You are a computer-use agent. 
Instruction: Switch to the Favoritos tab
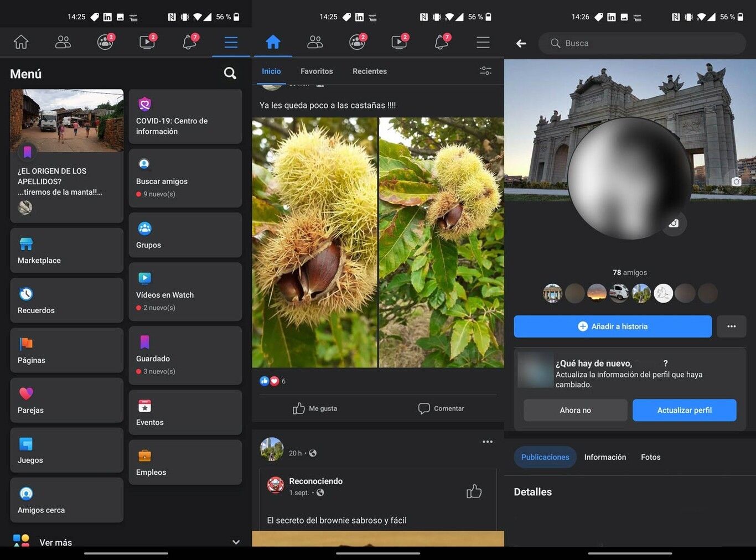click(x=317, y=71)
